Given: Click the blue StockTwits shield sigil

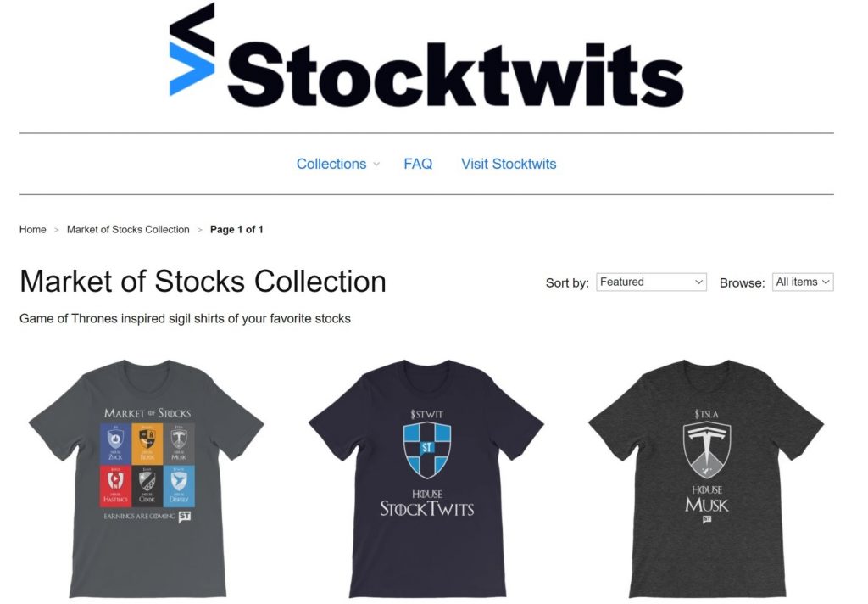Looking at the screenshot, I should [x=427, y=450].
